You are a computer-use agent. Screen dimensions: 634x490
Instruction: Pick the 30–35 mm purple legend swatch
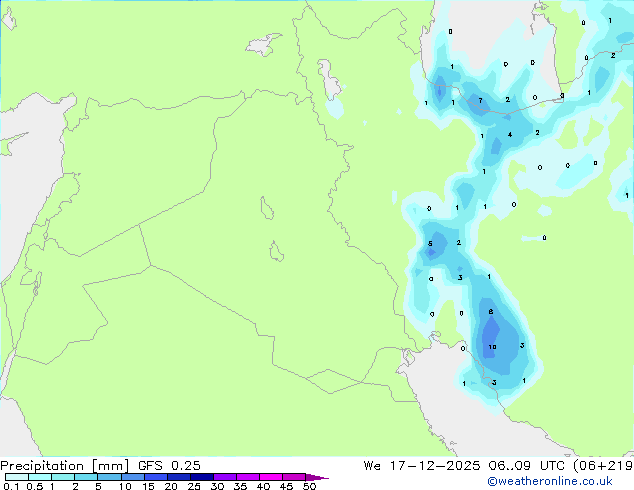(225, 477)
